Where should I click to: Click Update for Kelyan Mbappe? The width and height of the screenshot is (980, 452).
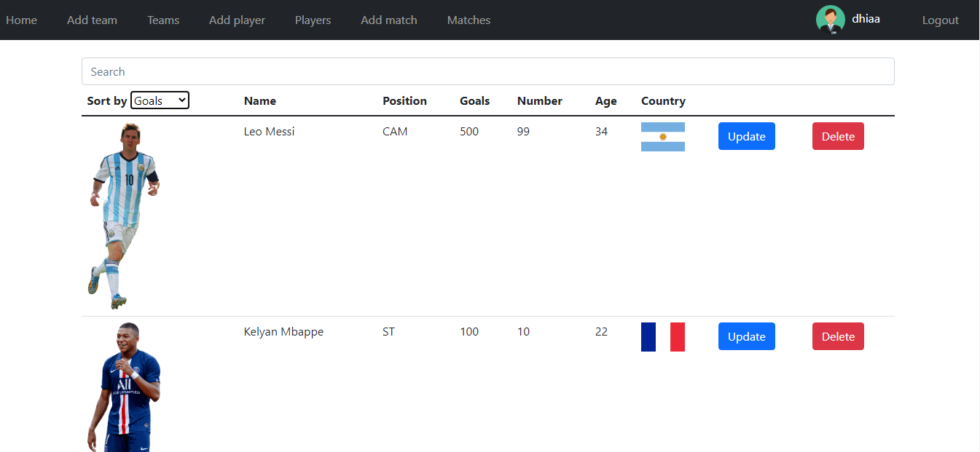pyautogui.click(x=746, y=336)
